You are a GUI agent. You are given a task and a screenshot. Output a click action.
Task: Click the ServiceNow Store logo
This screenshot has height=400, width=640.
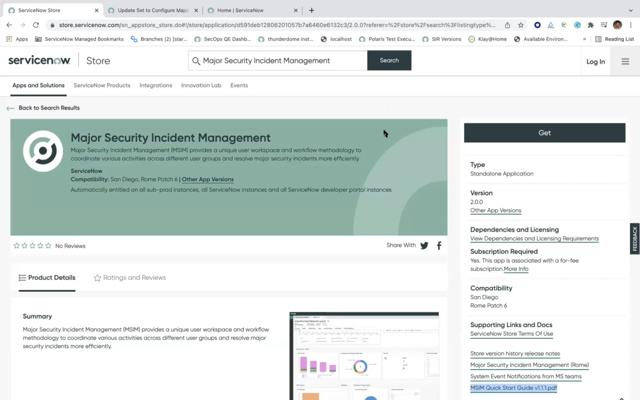click(x=58, y=61)
